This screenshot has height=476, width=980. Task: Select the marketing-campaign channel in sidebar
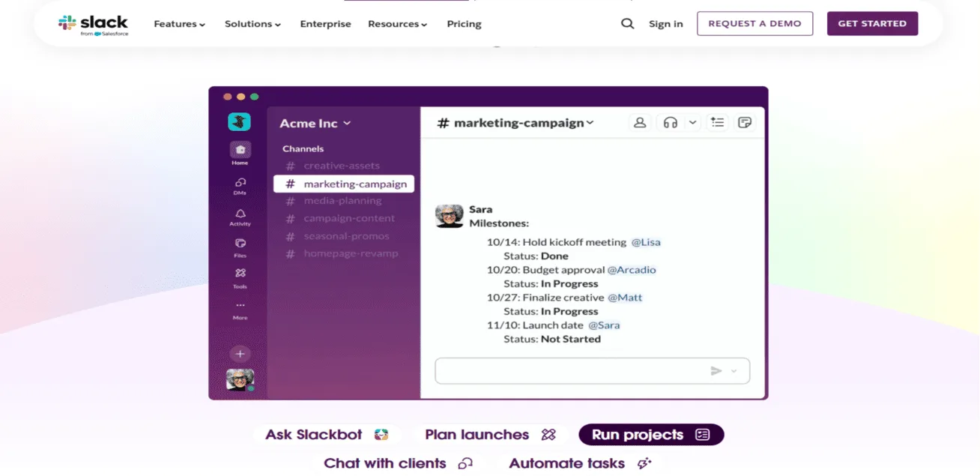pyautogui.click(x=343, y=184)
